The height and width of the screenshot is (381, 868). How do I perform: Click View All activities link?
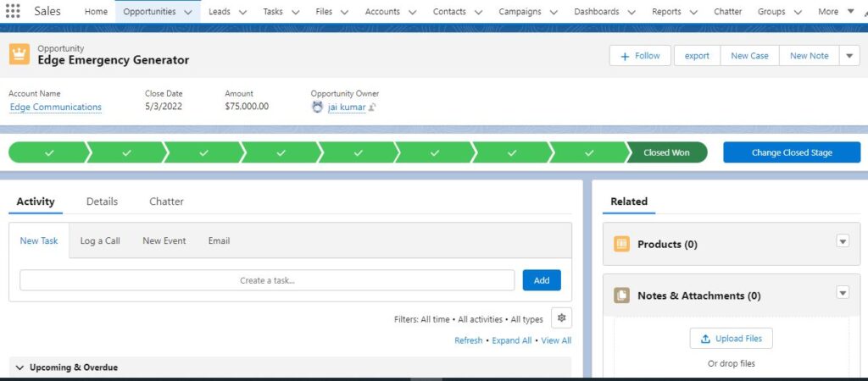click(x=556, y=340)
